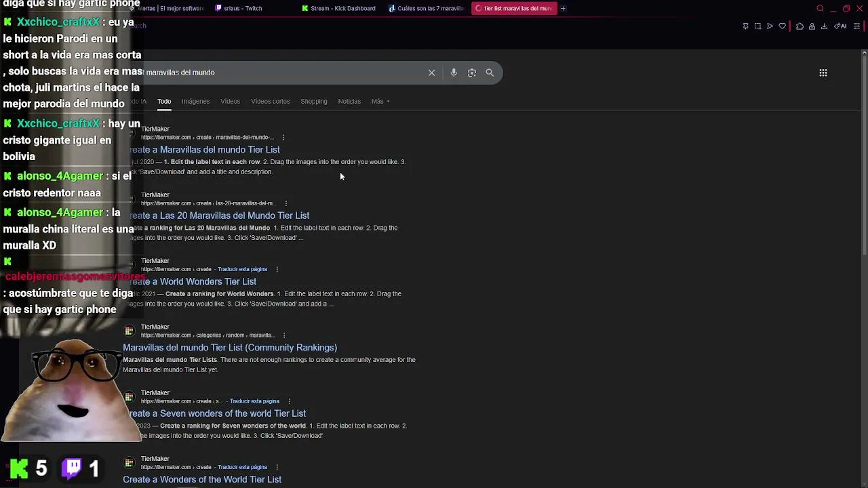Open Las 20 Maravillas del Mundo Tier List
This screenshot has height=488, width=868.
[x=219, y=216]
